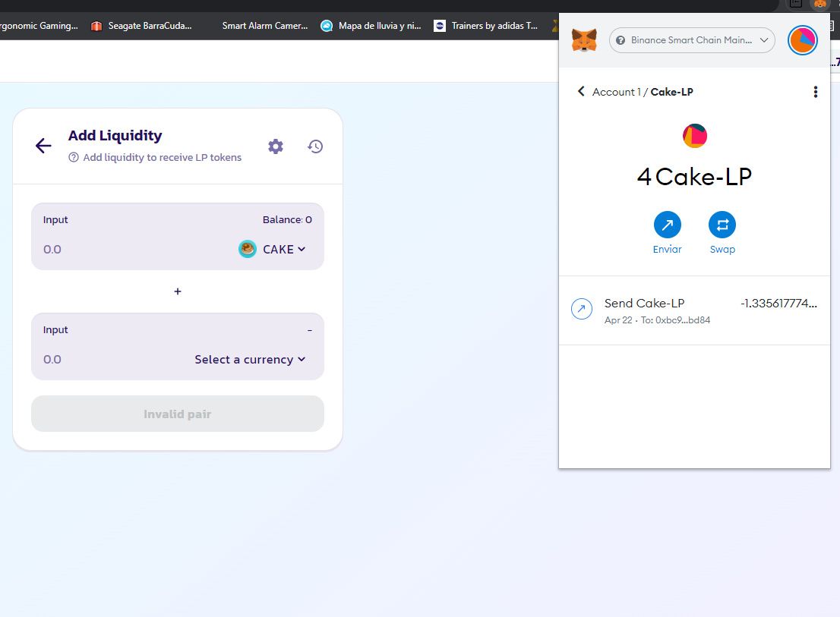Click the Swap button in MetaMask
Screen dimensions: 840x617
click(x=722, y=233)
